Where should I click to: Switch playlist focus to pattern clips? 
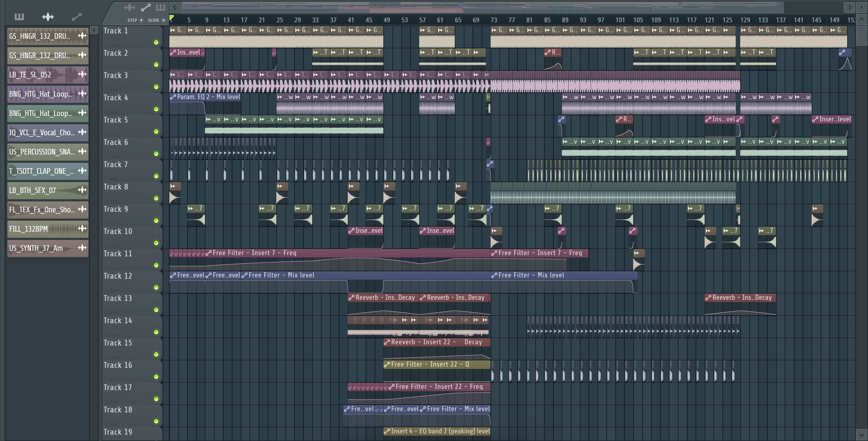[x=160, y=8]
